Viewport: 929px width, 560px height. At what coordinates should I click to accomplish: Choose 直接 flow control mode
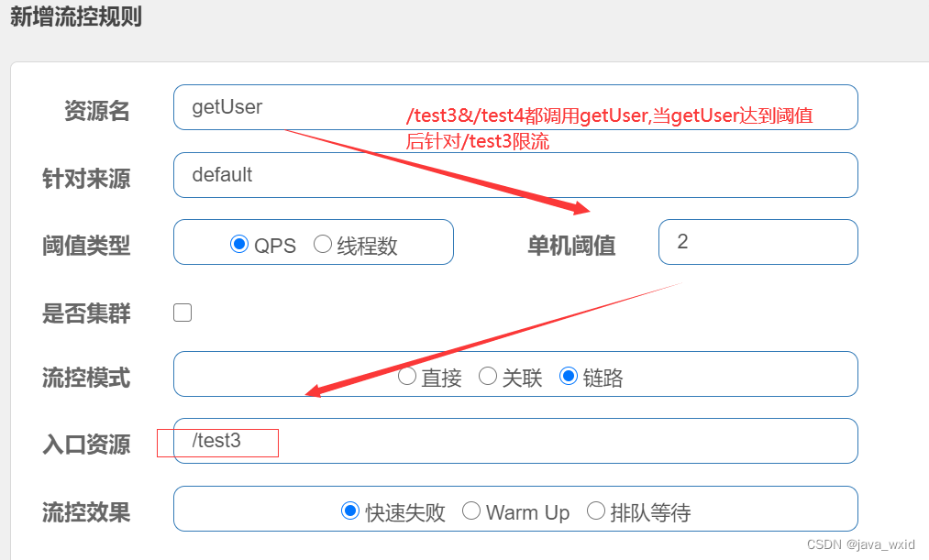coord(407,376)
